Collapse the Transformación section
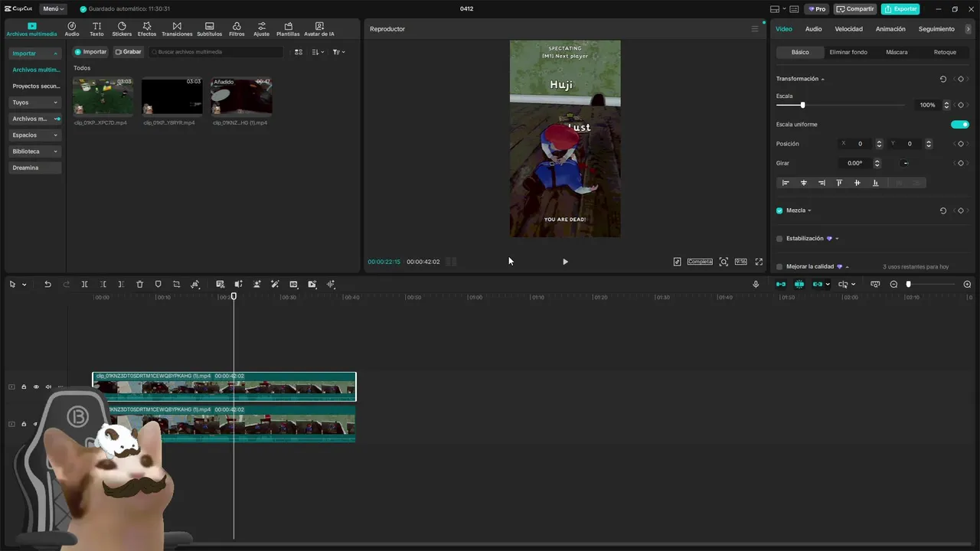The height and width of the screenshot is (551, 980). coord(823,80)
